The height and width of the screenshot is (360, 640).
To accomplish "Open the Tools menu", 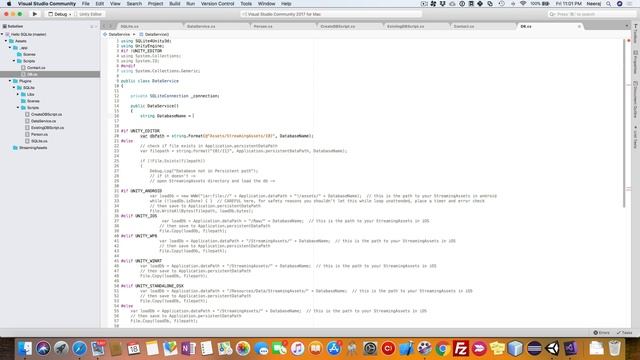I will [x=246, y=4].
